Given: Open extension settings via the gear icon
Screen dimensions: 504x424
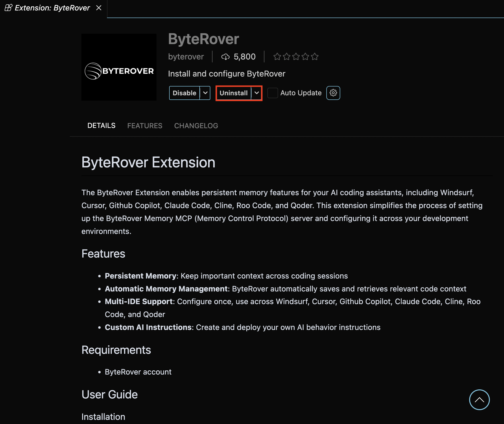Looking at the screenshot, I should click(333, 93).
